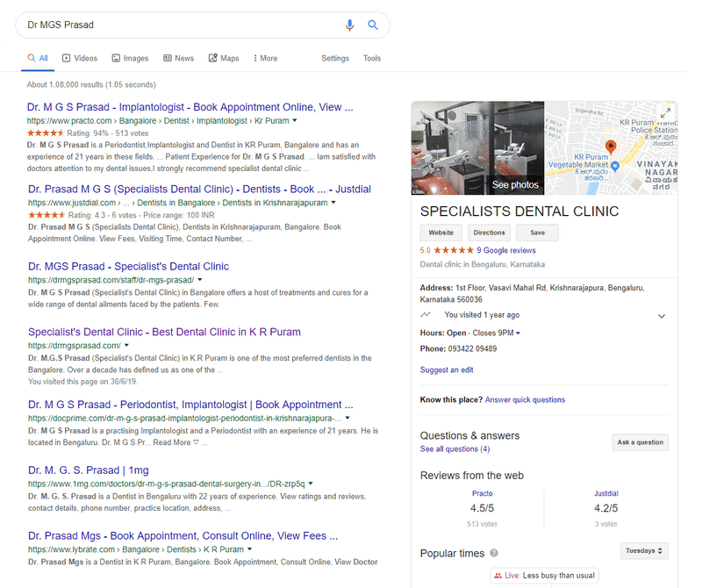Open the News tab
The image size is (702, 588).
click(x=178, y=58)
